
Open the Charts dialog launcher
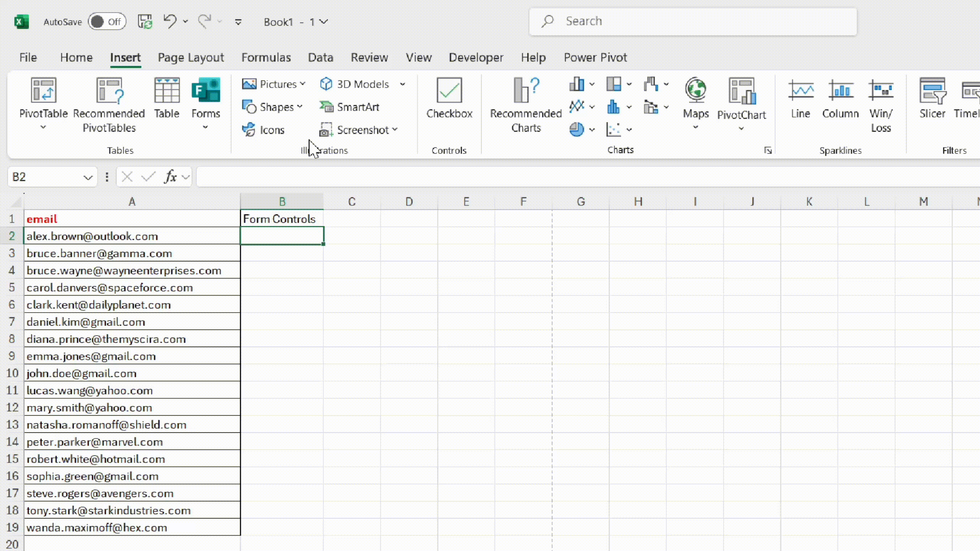pyautogui.click(x=768, y=150)
